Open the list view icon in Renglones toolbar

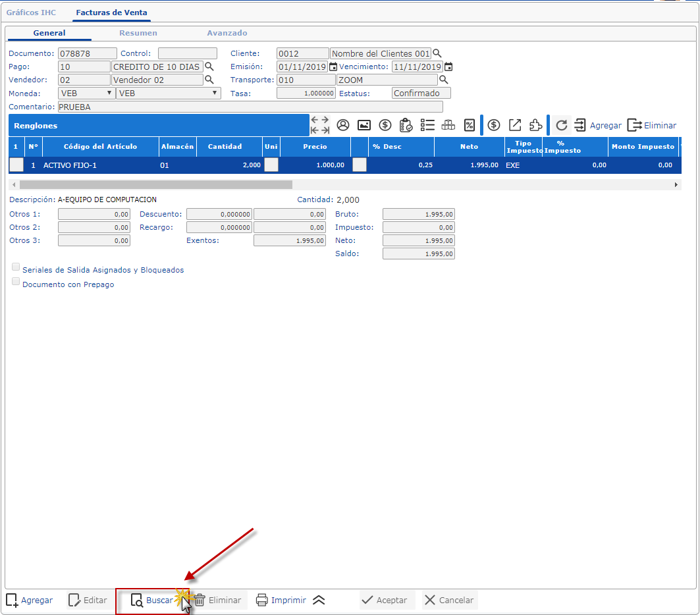427,125
